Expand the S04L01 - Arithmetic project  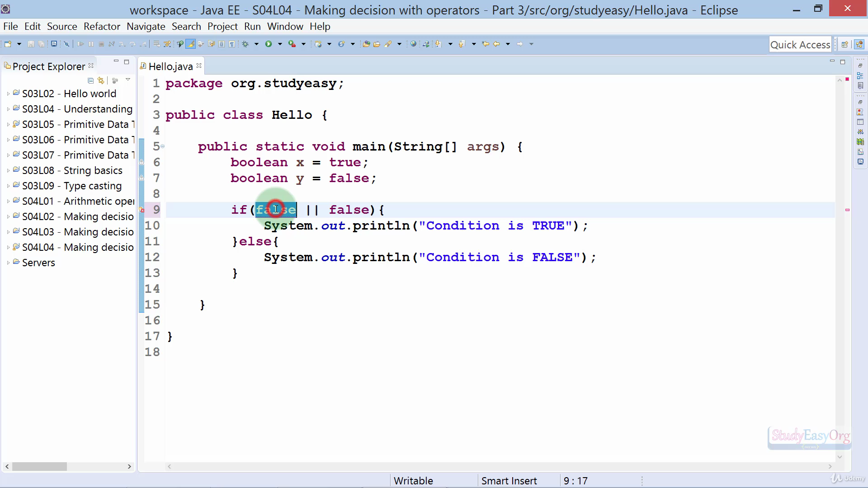click(8, 202)
